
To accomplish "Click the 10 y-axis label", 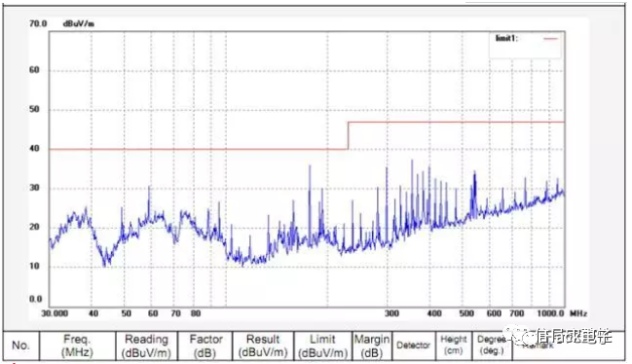I will coord(35,266).
